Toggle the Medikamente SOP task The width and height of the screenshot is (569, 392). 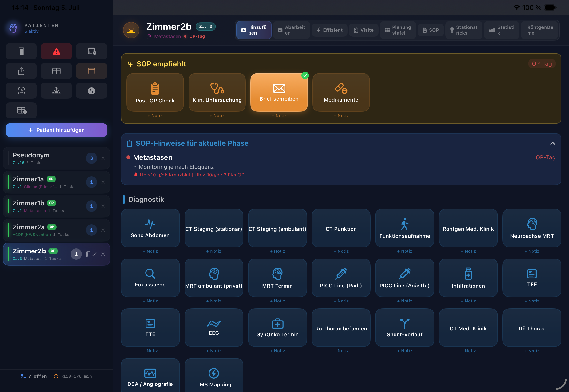click(x=341, y=92)
